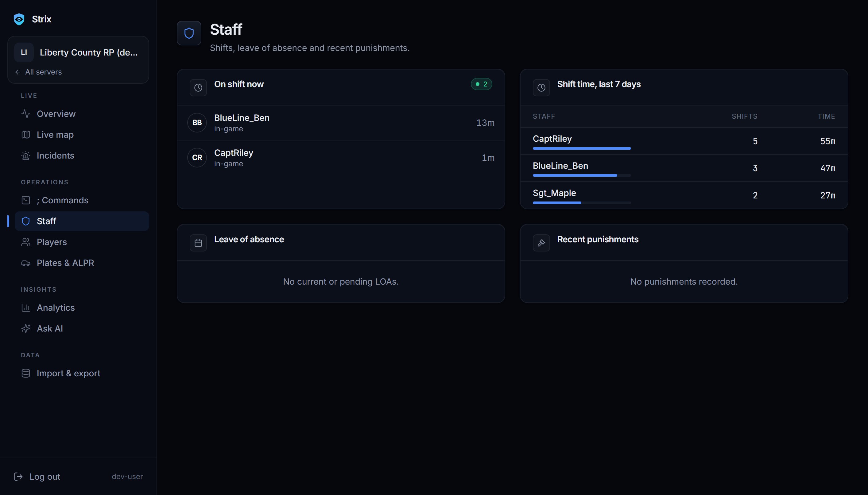This screenshot has height=495, width=868.
Task: Click the 47m time value for BlueLine_Ben
Action: coord(827,168)
